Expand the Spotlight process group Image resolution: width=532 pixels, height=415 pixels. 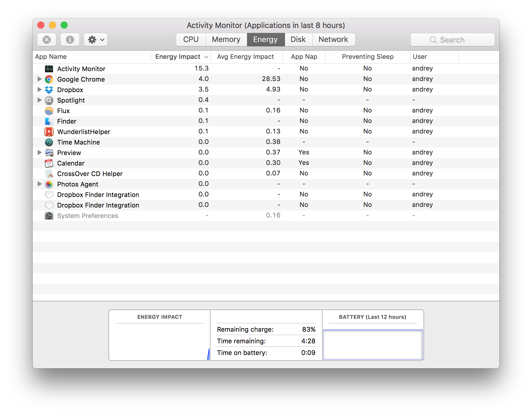[x=39, y=100]
